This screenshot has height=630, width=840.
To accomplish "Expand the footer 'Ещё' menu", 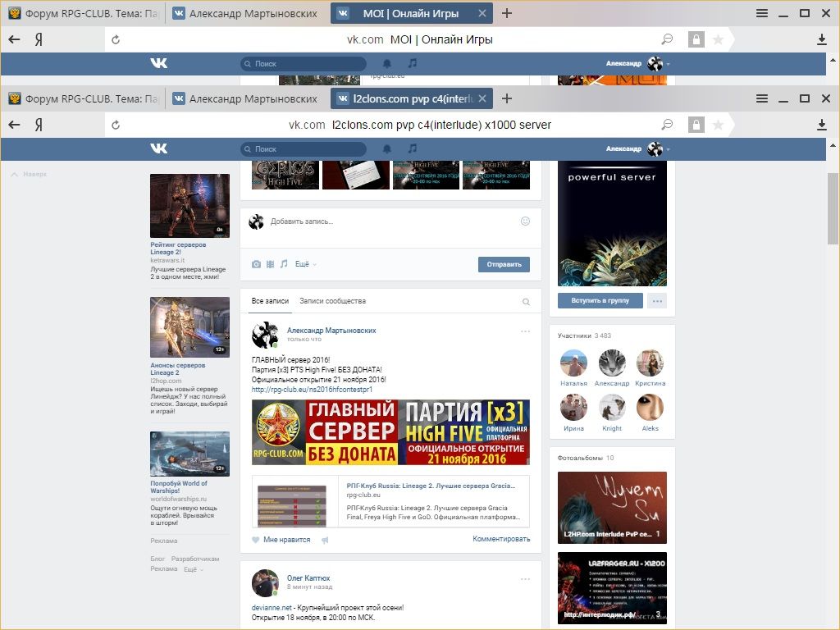I will [194, 569].
